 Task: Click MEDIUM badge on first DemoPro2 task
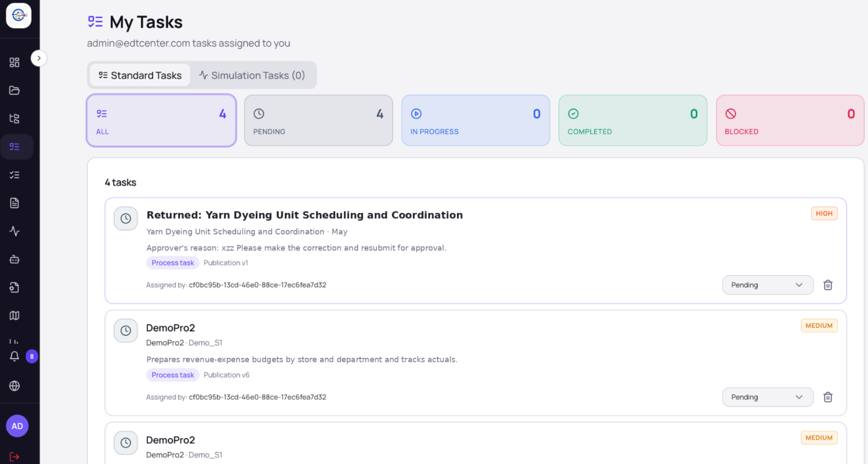[819, 325]
